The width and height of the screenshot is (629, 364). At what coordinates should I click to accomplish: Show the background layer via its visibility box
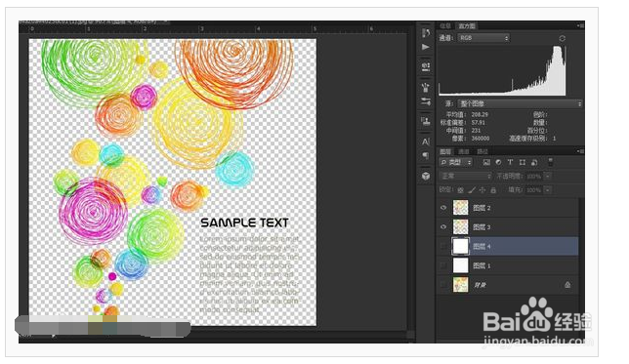pos(443,285)
